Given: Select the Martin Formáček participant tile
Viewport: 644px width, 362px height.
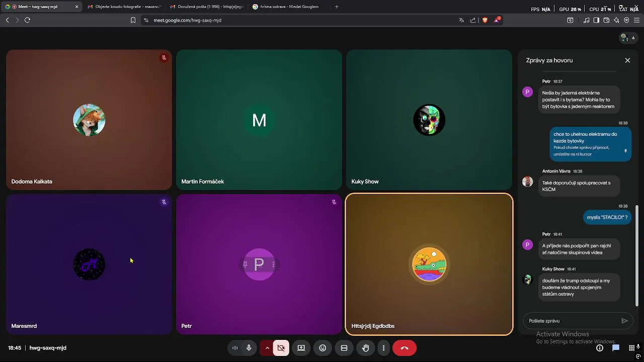Looking at the screenshot, I should tap(259, 120).
